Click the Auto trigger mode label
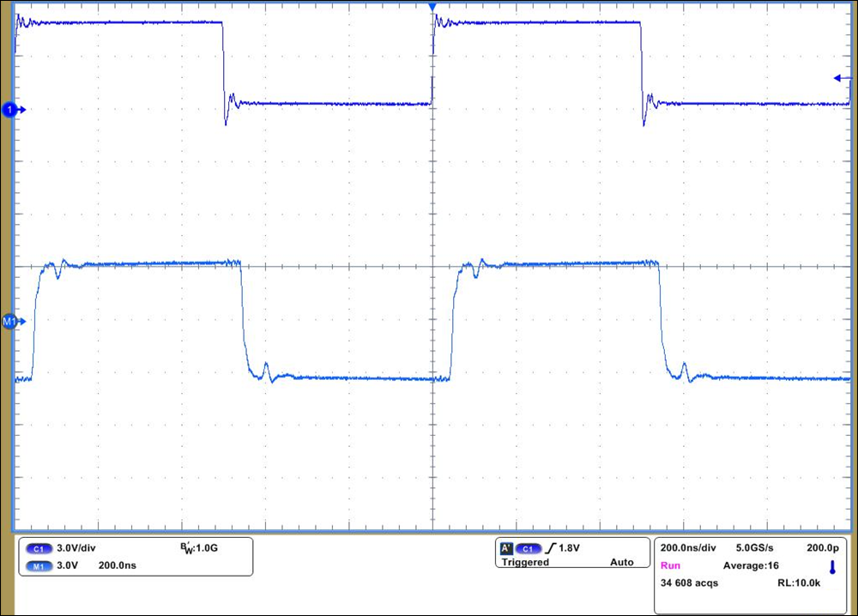 (x=621, y=563)
